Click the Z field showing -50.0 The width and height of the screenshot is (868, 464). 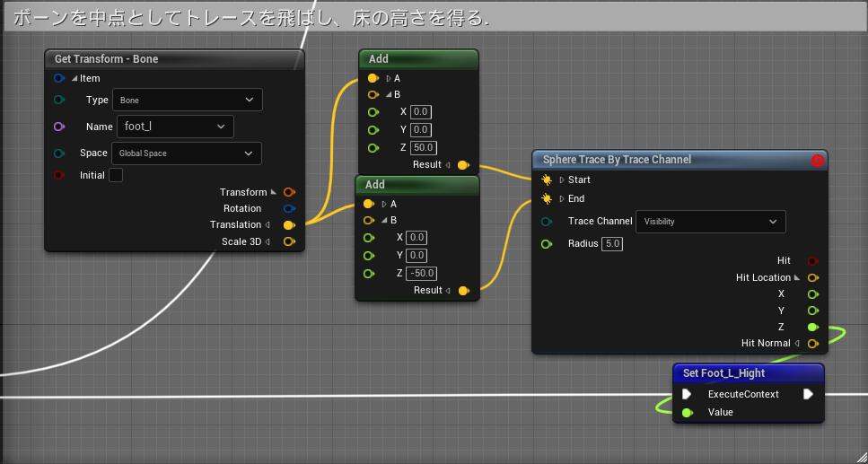[421, 274]
